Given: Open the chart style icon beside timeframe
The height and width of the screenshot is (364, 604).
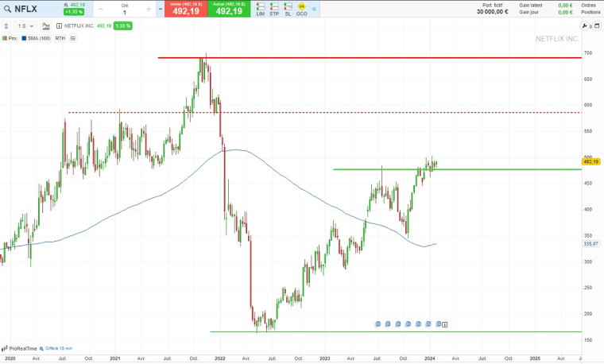Looking at the screenshot, I should pyautogui.click(x=46, y=25).
